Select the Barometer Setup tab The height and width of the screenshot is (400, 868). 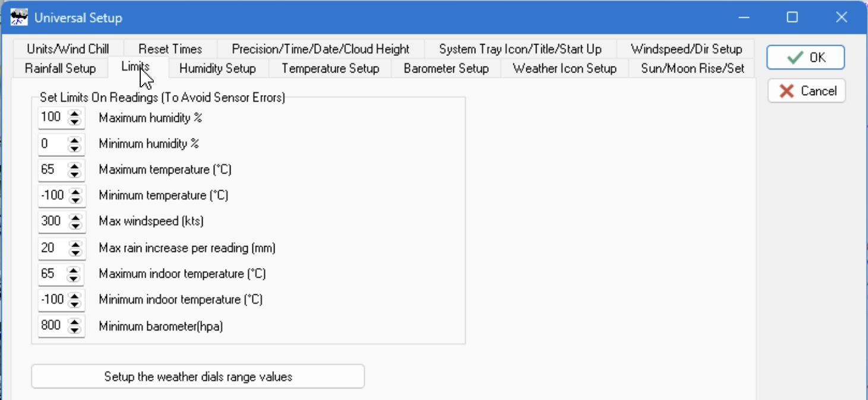pos(446,68)
